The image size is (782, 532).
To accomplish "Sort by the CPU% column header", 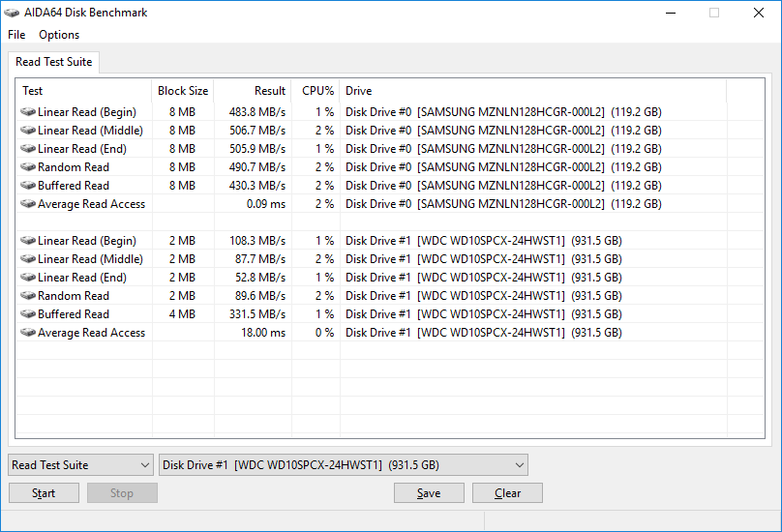I will pyautogui.click(x=317, y=91).
